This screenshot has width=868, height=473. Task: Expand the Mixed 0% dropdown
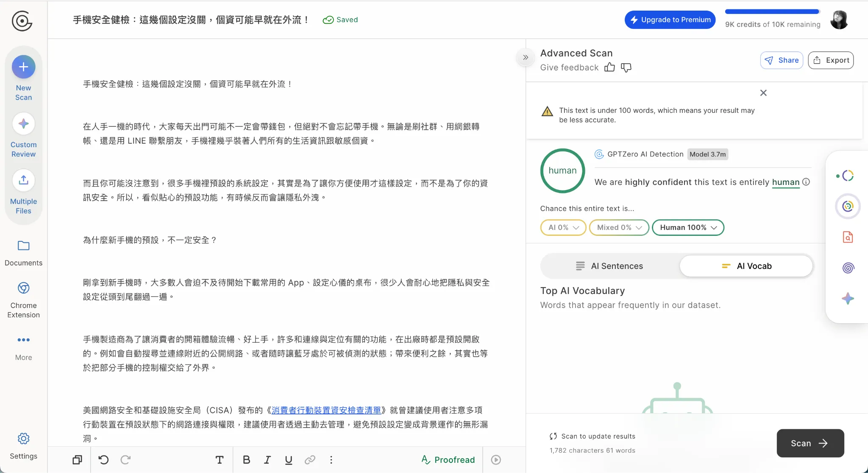tap(619, 227)
